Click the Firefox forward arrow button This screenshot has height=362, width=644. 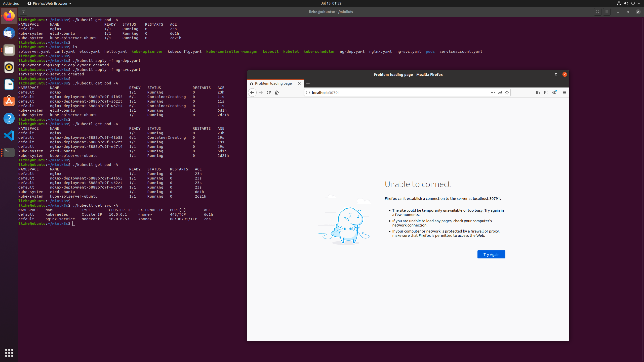pyautogui.click(x=261, y=93)
